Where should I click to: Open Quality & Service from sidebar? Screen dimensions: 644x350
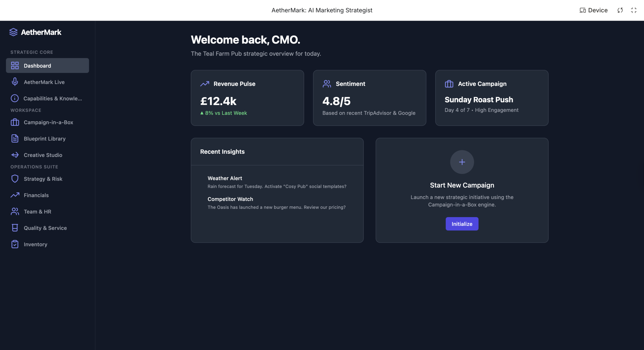tap(45, 228)
